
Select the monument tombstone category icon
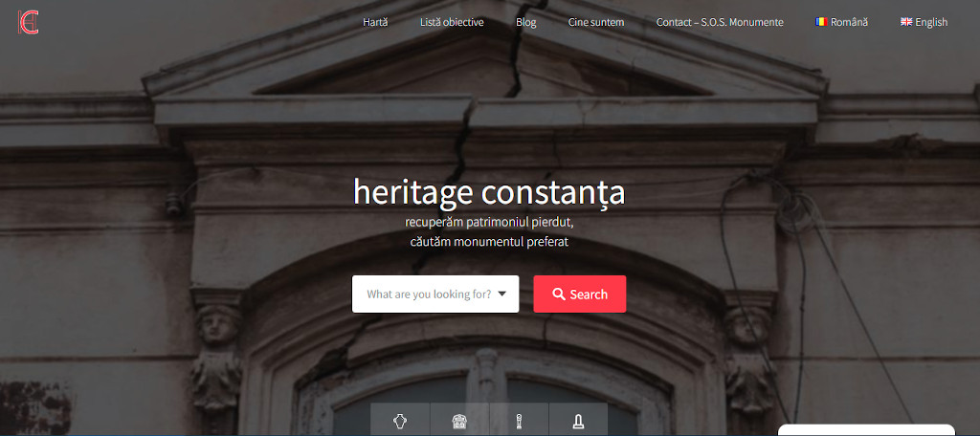tap(578, 421)
